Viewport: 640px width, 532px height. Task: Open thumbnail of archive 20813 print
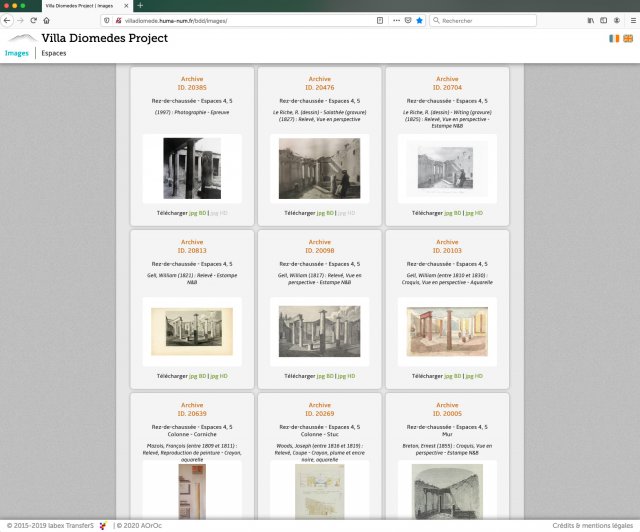[192, 332]
